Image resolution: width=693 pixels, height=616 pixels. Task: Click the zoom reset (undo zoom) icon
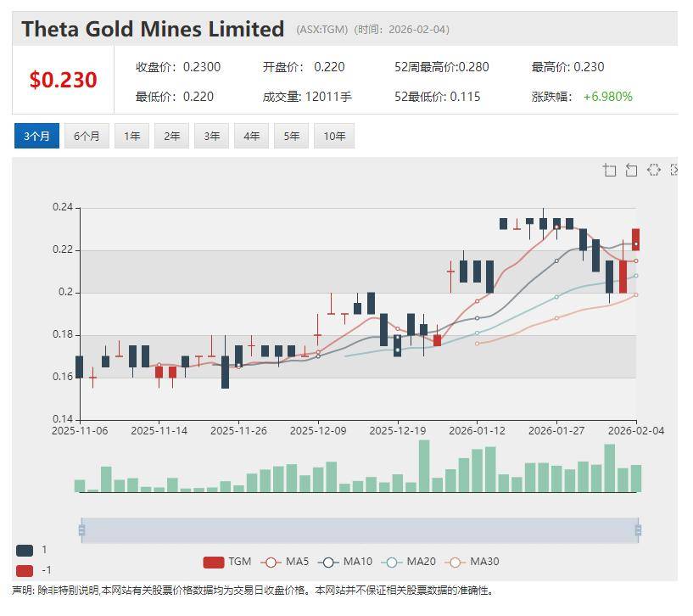pos(631,171)
